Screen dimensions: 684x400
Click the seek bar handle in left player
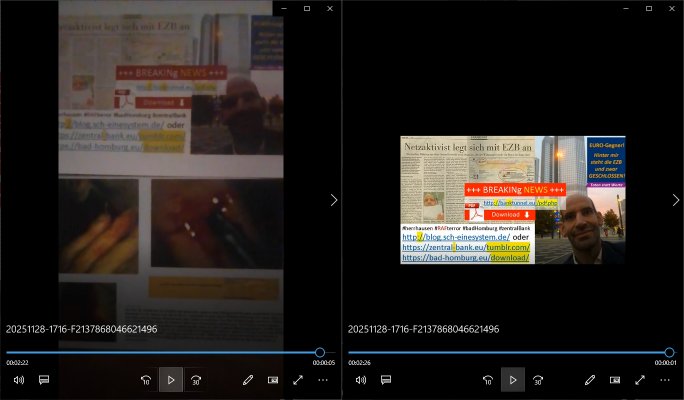click(x=320, y=352)
